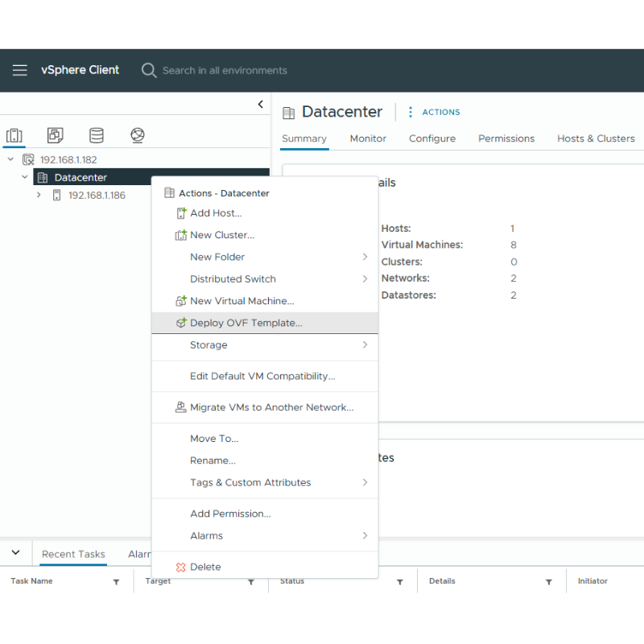
Task: Collapse the Recent Tasks bottom panel
Action: click(15, 553)
